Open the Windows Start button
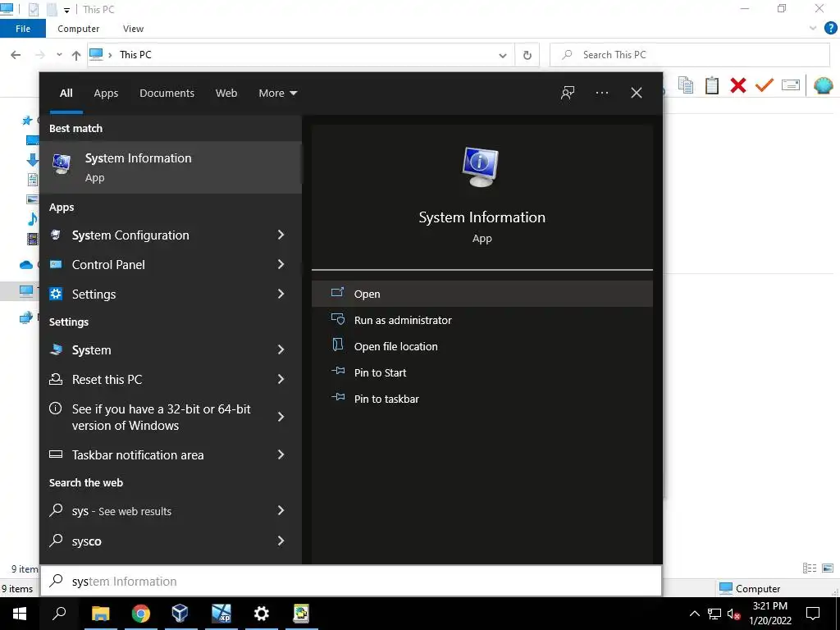The height and width of the screenshot is (630, 840). click(x=20, y=614)
